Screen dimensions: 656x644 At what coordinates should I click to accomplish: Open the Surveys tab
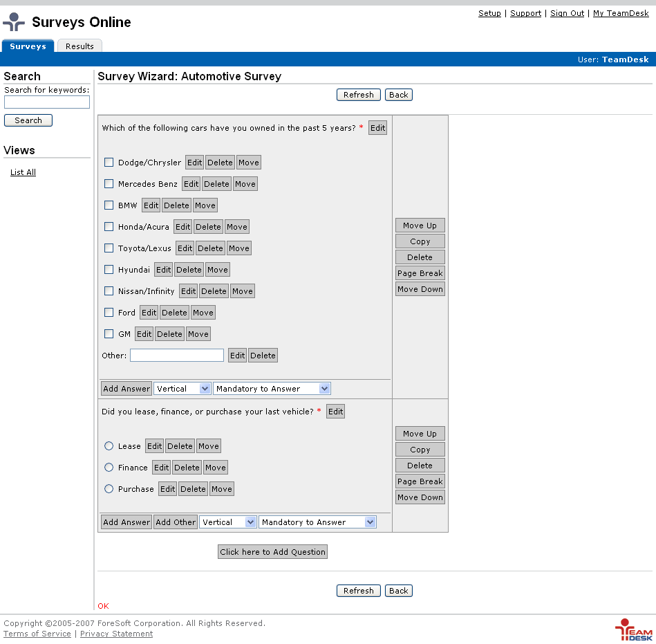click(x=28, y=46)
